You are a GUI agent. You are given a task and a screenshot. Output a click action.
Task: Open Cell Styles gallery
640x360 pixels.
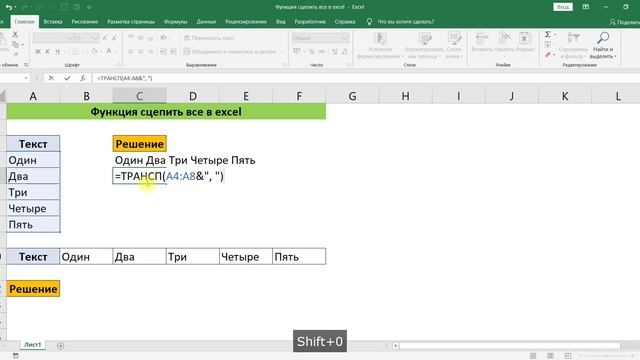click(x=454, y=46)
